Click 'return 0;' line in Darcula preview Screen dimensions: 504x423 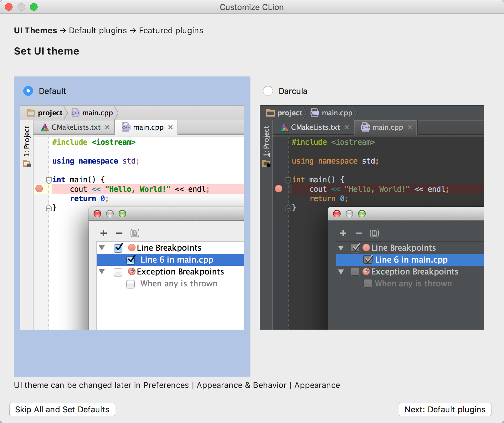tap(329, 199)
